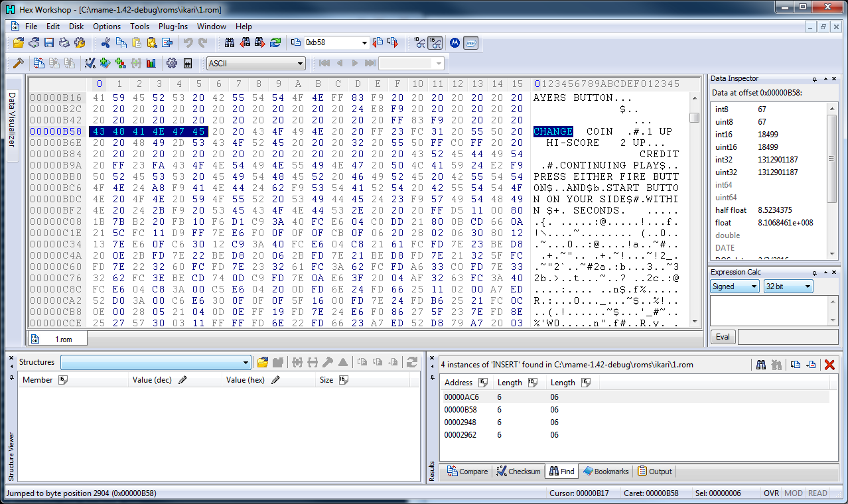
Task: Cut selection with the scissors icon
Action: click(x=106, y=43)
